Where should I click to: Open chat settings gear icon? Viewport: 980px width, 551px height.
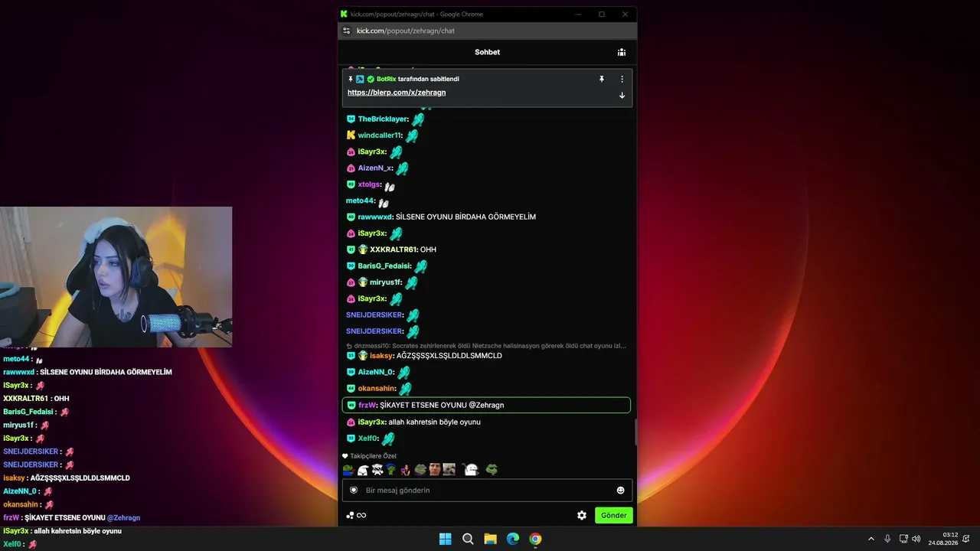pos(582,515)
